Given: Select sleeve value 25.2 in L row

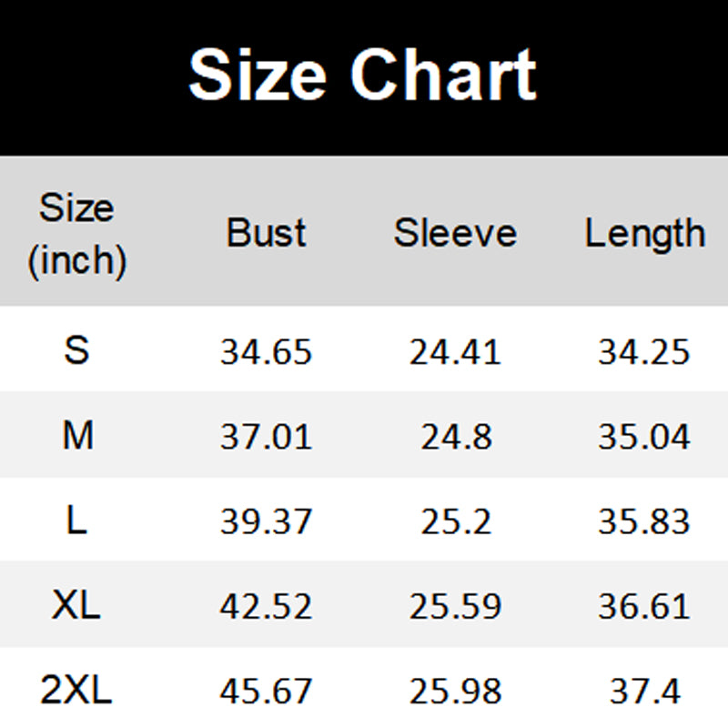Looking at the screenshot, I should tap(455, 522).
